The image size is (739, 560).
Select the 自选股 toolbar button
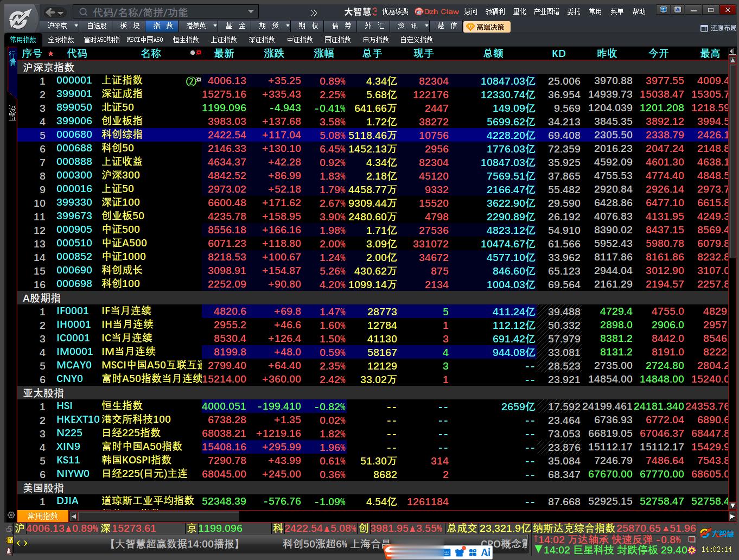pos(97,26)
